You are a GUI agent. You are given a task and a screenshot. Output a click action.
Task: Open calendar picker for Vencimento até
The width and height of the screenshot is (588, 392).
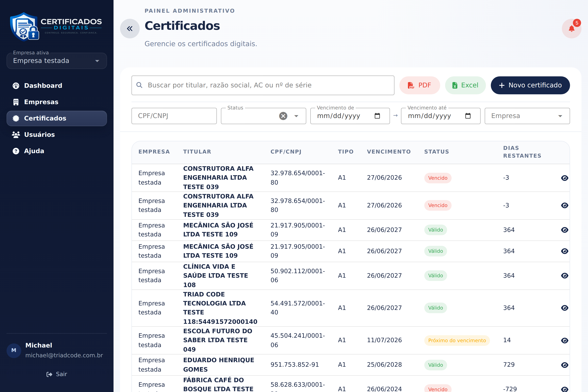(x=468, y=116)
